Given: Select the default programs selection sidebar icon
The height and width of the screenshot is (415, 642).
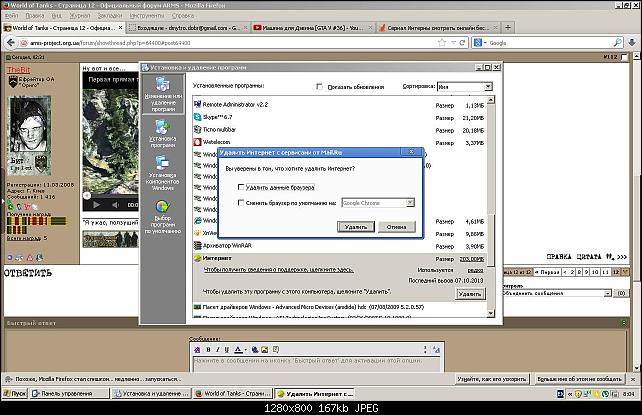Looking at the screenshot, I should pos(163,217).
